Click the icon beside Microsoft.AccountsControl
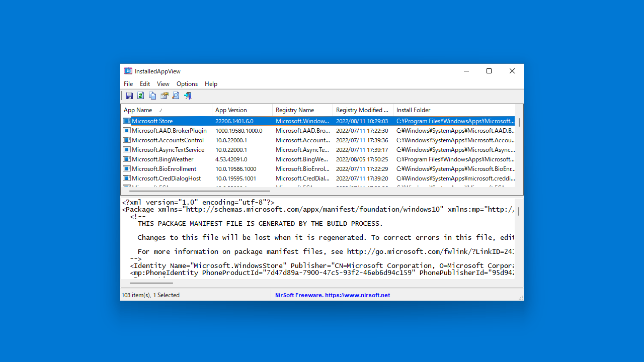Screen dimensions: 644x362 point(127,140)
